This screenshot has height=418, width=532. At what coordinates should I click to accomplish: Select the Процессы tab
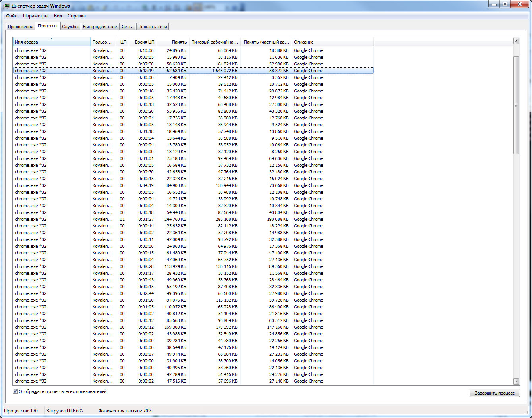point(48,26)
